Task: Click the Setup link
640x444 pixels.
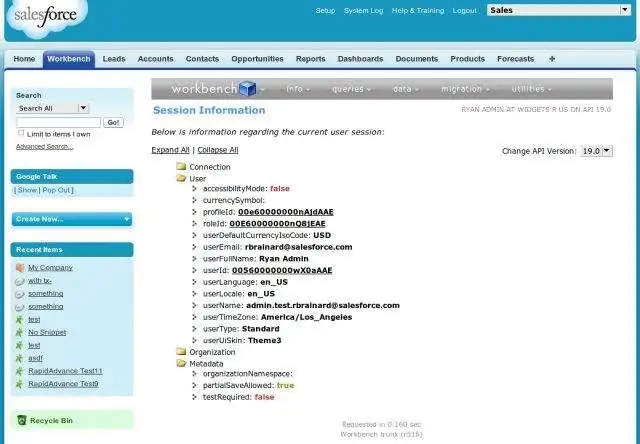Action: coord(325,11)
